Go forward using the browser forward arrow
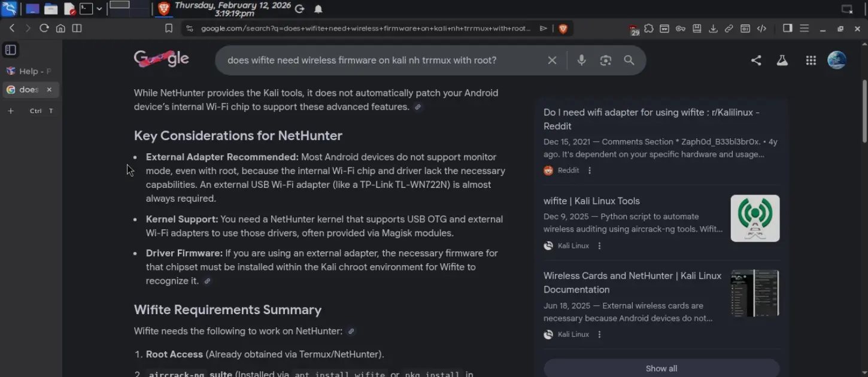 28,28
